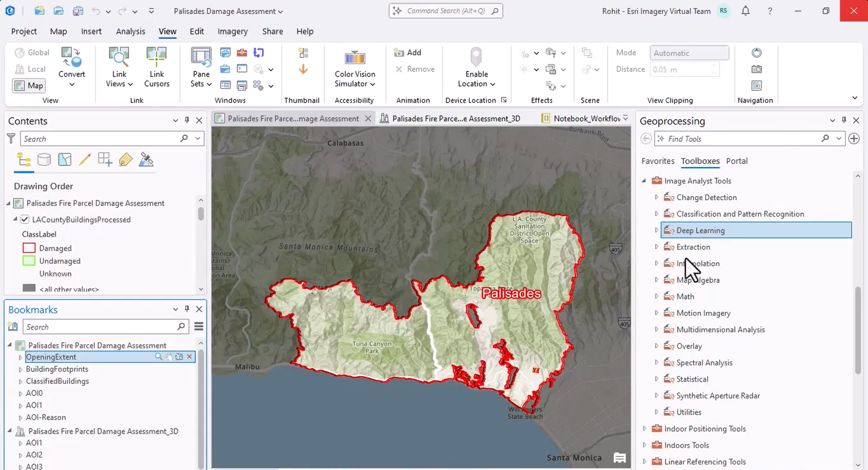Toggle the Map view mode button

[28, 85]
